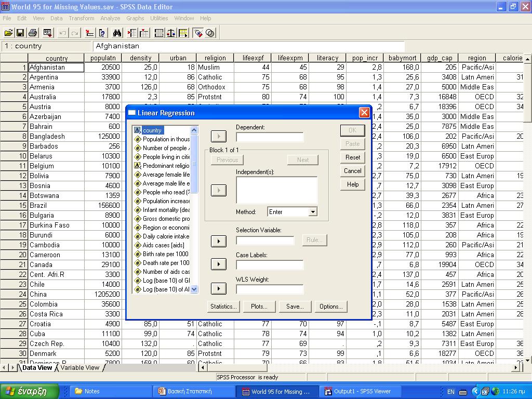Viewport: 532px width, 399px height.
Task: Click the Help button in dialog
Action: 353,184
